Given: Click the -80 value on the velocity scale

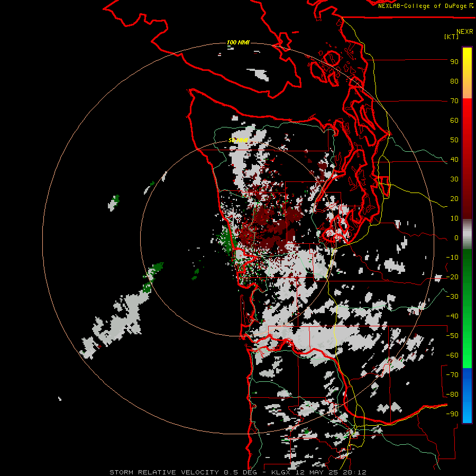Looking at the screenshot, I should 452,395.
